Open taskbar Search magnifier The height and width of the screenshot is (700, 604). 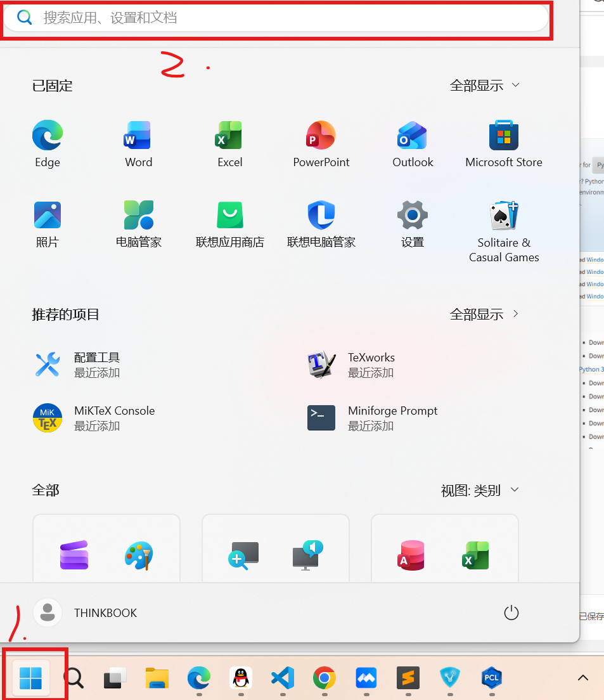(x=74, y=678)
